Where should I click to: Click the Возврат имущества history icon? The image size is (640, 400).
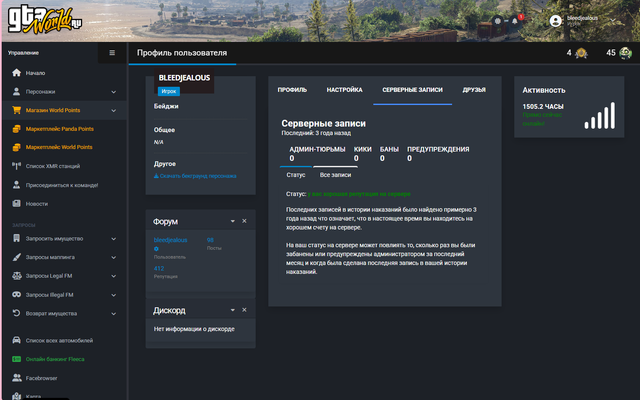[x=16, y=313]
